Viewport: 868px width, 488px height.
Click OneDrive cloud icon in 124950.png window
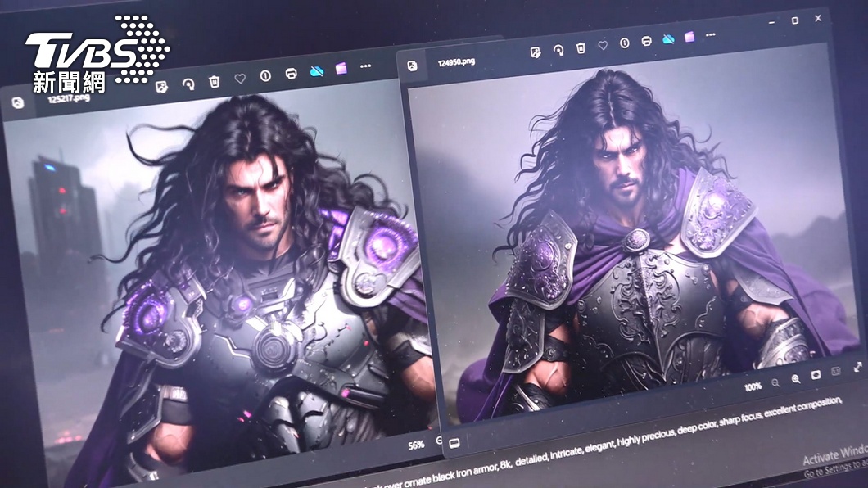[668, 38]
